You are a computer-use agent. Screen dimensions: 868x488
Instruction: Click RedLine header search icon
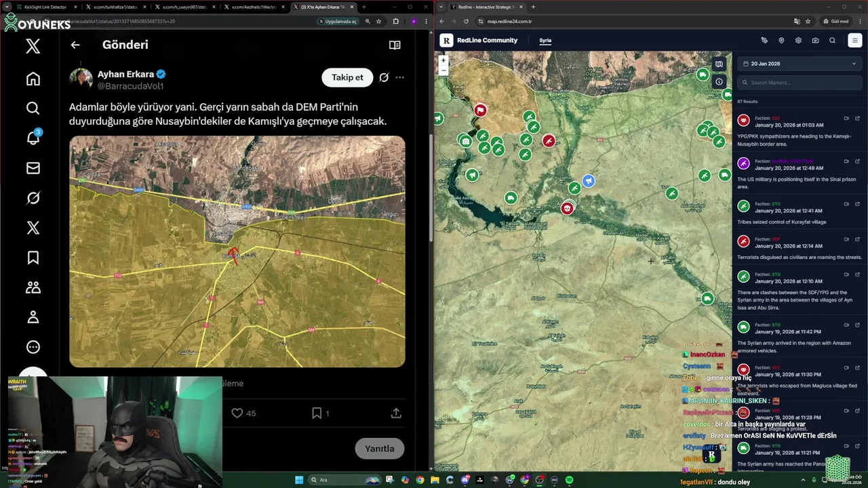pos(832,41)
